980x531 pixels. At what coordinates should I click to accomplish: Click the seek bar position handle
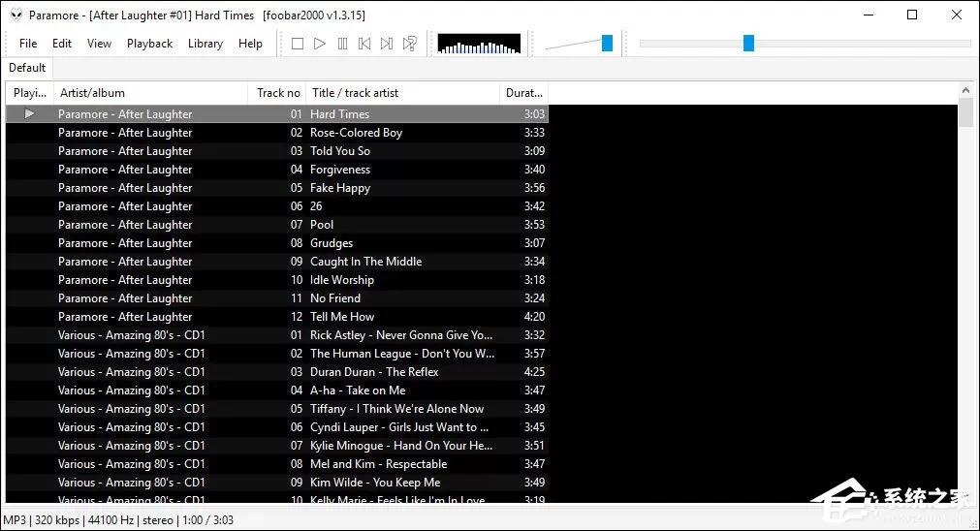[748, 43]
